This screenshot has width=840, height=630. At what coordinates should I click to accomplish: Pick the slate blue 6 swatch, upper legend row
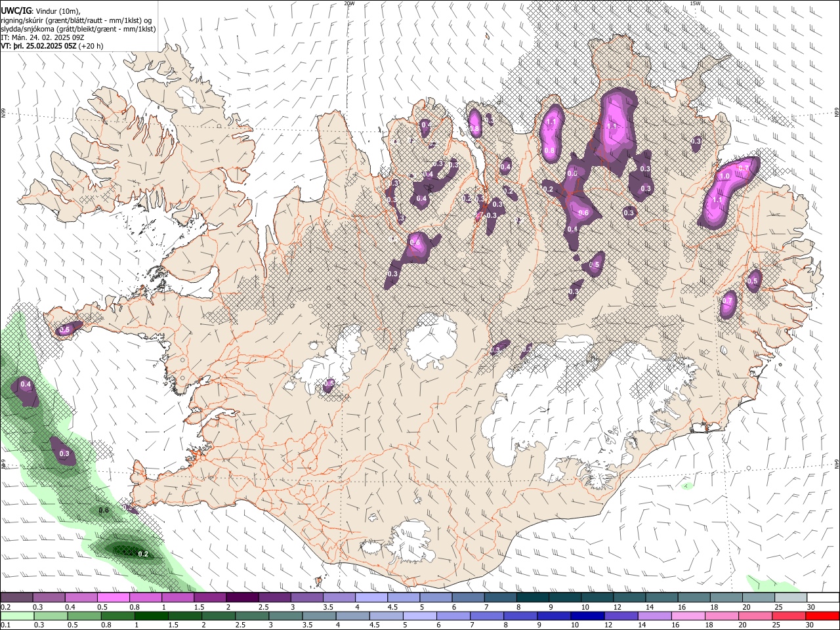[469, 597]
